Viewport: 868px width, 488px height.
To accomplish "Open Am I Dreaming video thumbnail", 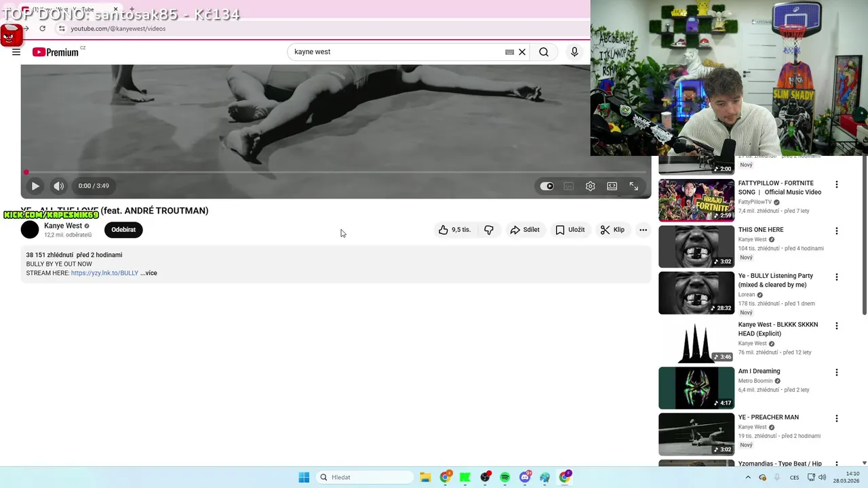I will coord(696,388).
